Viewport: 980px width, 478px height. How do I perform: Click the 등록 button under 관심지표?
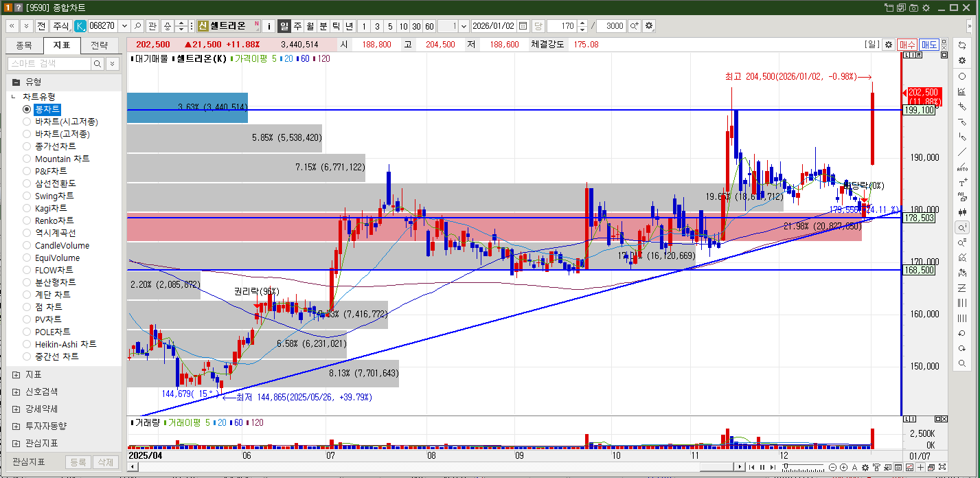78,462
